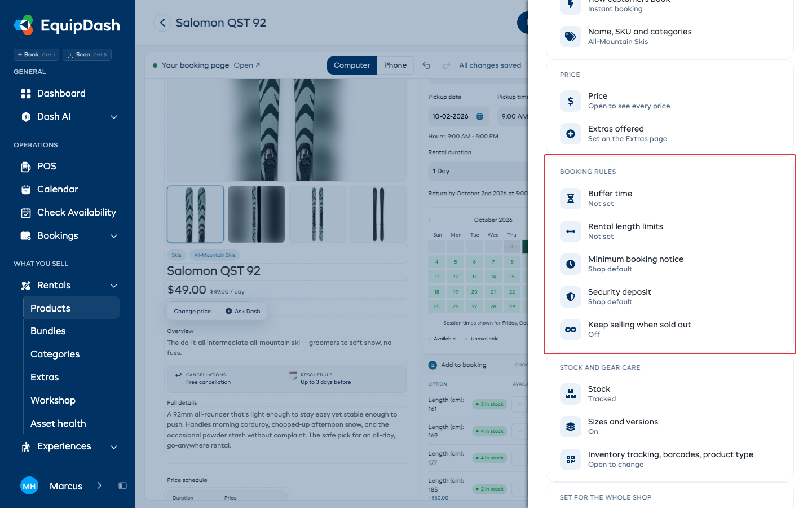
Task: Go back using the arrow beside Salomon QST 92
Action: [162, 23]
